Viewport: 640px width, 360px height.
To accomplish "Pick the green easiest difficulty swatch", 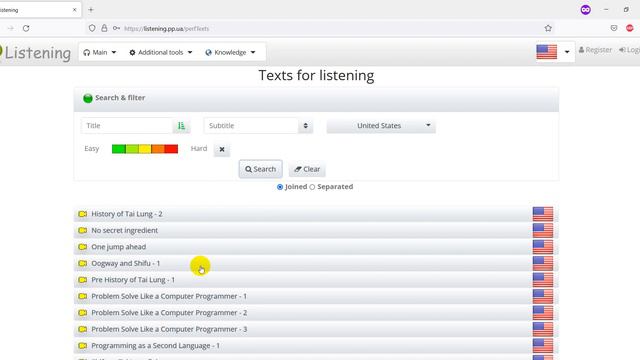I will click(x=119, y=149).
